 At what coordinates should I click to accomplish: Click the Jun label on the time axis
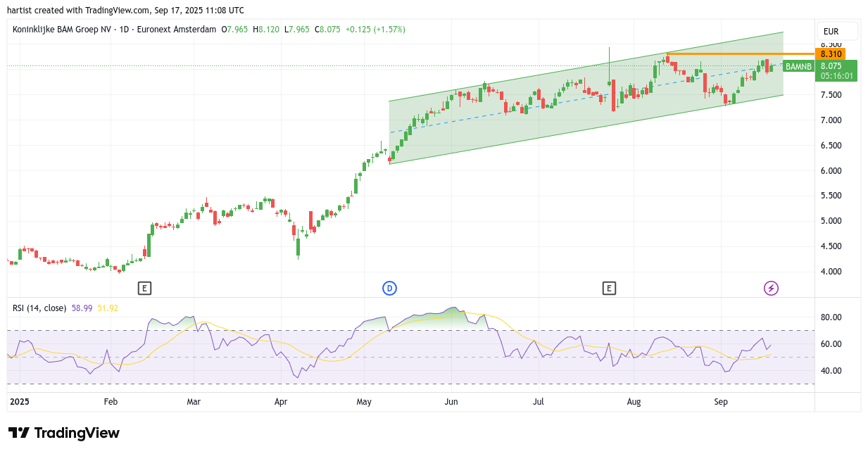[451, 402]
